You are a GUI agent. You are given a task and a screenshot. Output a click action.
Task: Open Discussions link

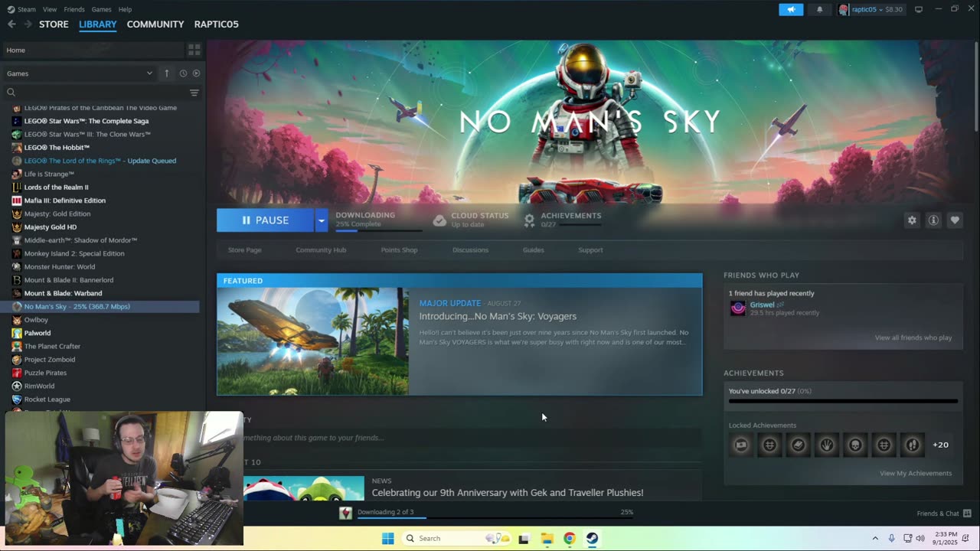coord(470,250)
